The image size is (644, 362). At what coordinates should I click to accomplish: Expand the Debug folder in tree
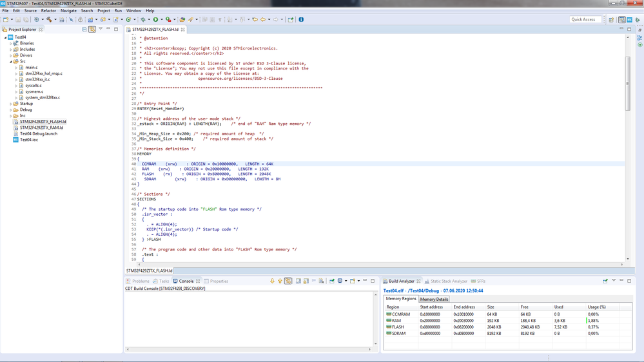11,110
